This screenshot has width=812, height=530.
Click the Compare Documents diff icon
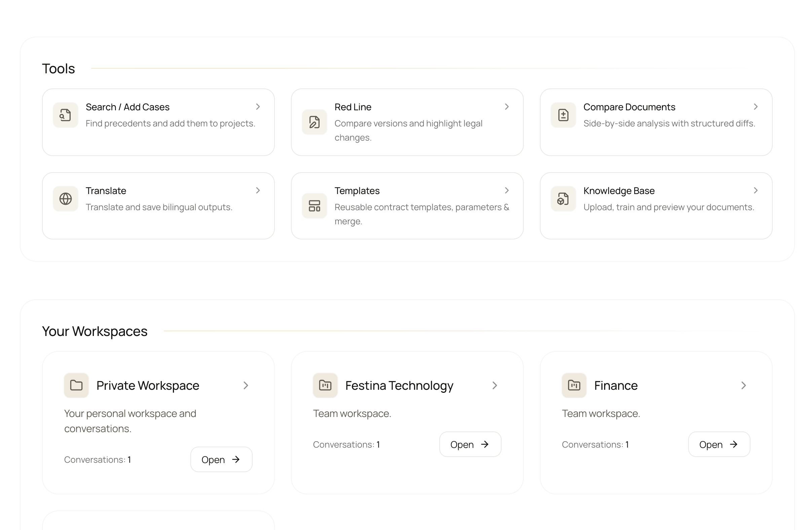click(x=563, y=115)
